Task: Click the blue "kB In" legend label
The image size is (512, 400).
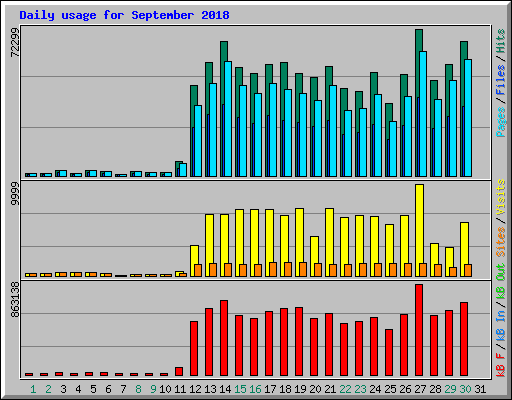Action: click(x=501, y=325)
